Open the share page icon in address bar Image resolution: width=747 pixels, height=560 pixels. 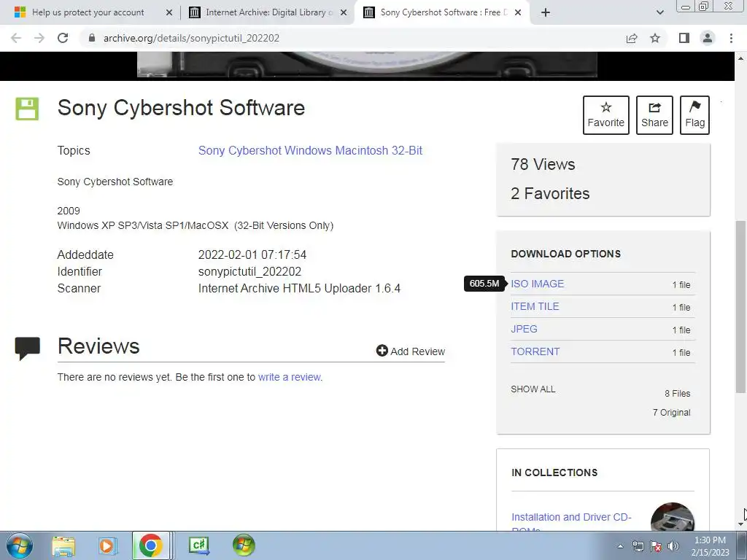coord(632,38)
